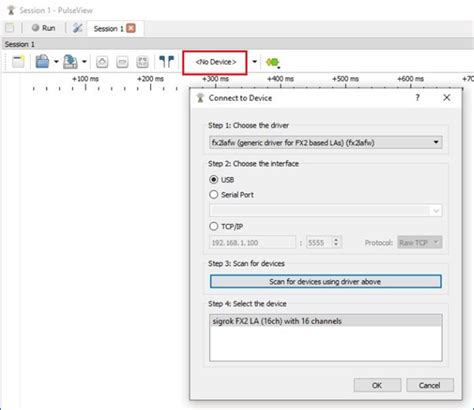The image size is (474, 410).
Task: Select the Serial Port radio button
Action: 214,194
